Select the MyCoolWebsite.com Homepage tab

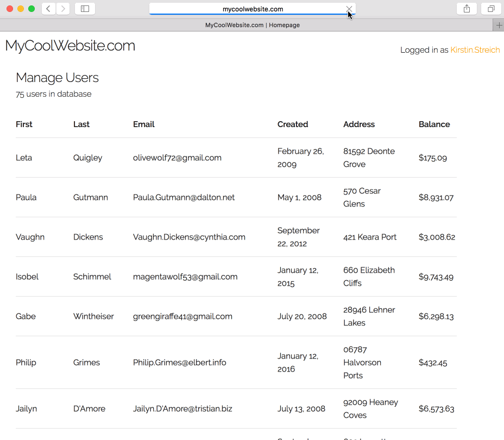(x=252, y=25)
